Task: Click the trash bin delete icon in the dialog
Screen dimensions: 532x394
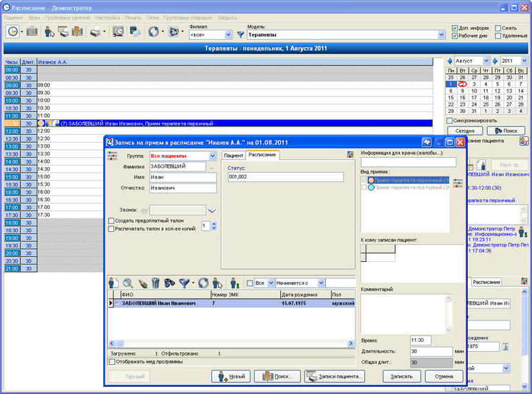Action: 155,283
